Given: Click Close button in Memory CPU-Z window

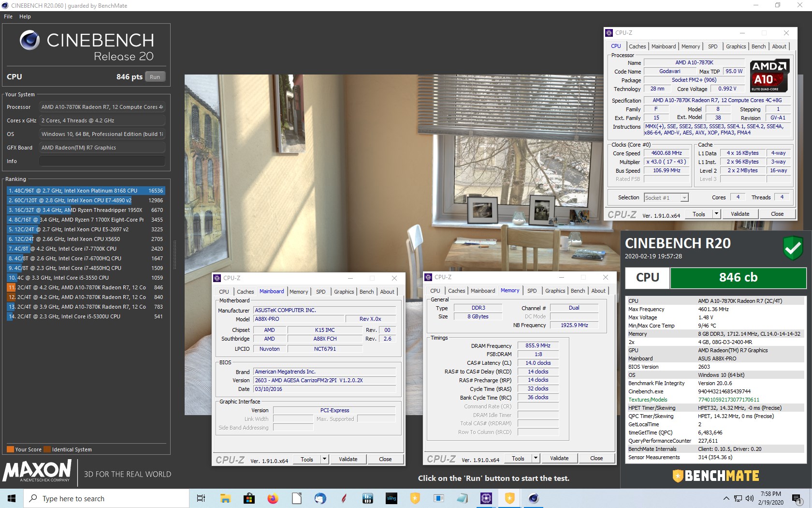Looking at the screenshot, I should 596,458.
